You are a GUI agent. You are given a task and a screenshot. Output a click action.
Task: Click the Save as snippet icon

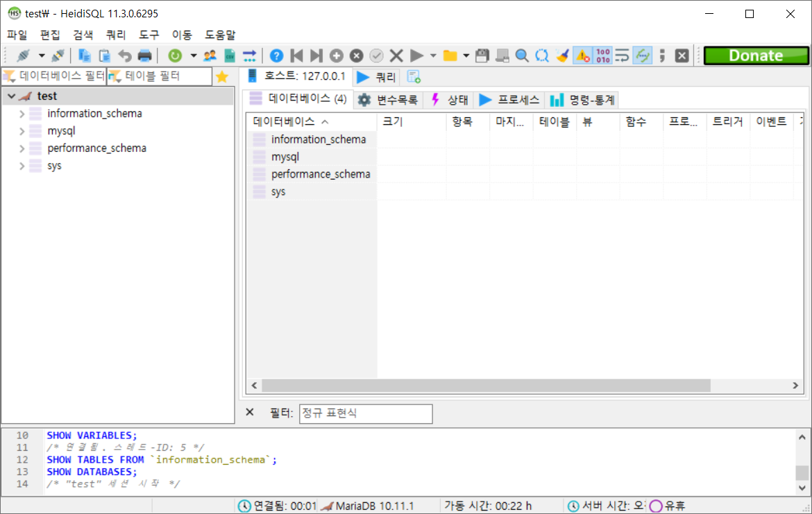tap(502, 55)
